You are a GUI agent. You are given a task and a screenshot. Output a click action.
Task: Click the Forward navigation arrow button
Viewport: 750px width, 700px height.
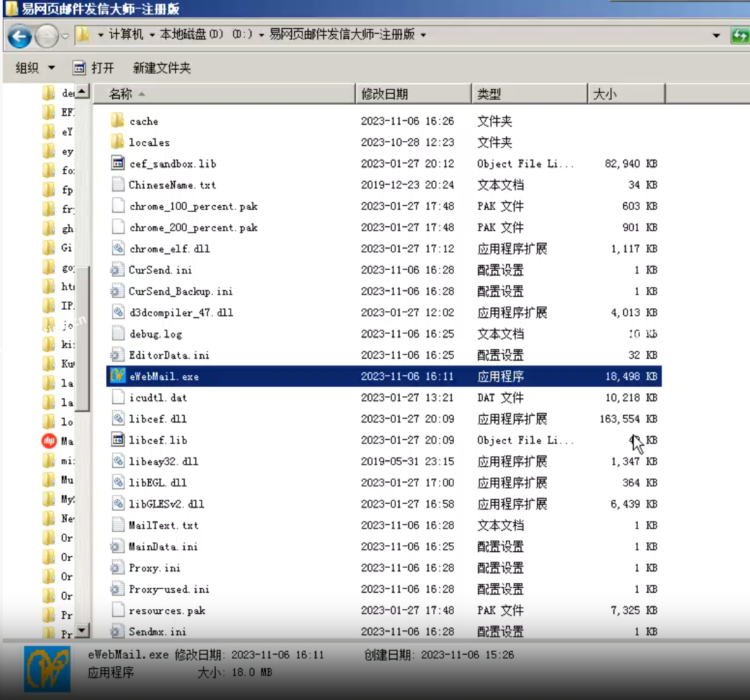pos(47,36)
